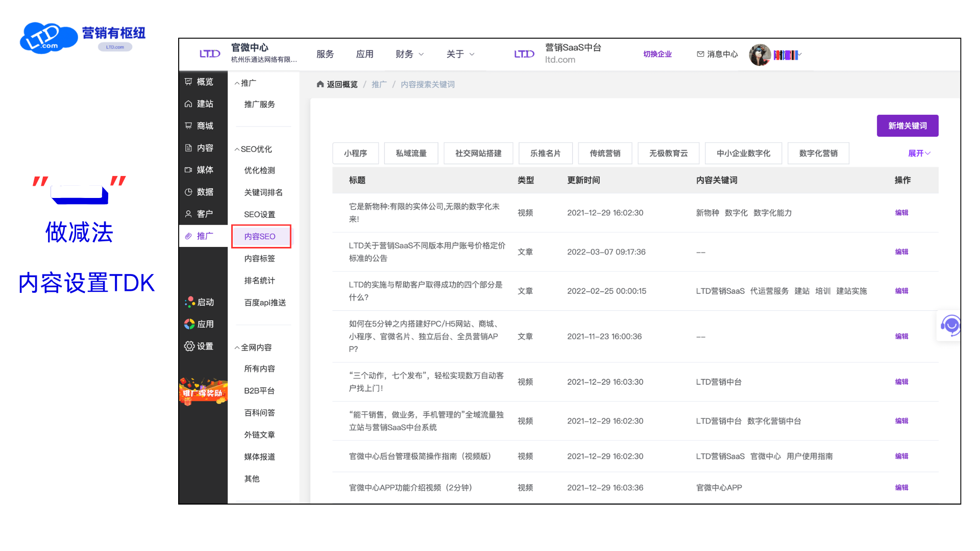Click the 新增关键词 button
Screen dimensions: 980x551
(908, 126)
